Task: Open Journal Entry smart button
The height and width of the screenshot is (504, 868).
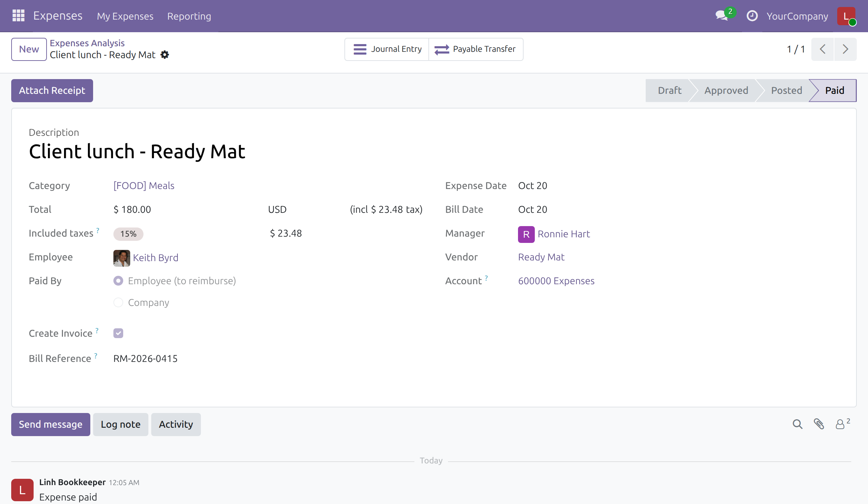Action: (x=387, y=49)
